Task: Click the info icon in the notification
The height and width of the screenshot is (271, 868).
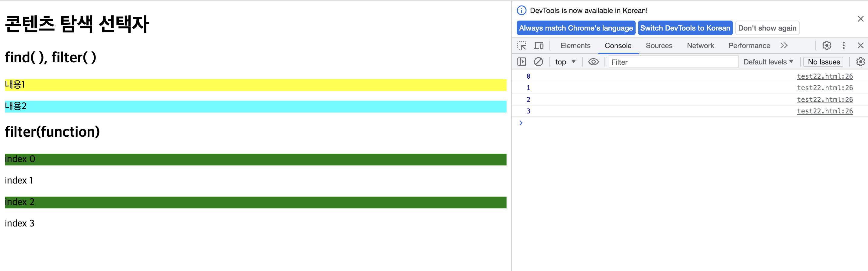Action: click(521, 11)
